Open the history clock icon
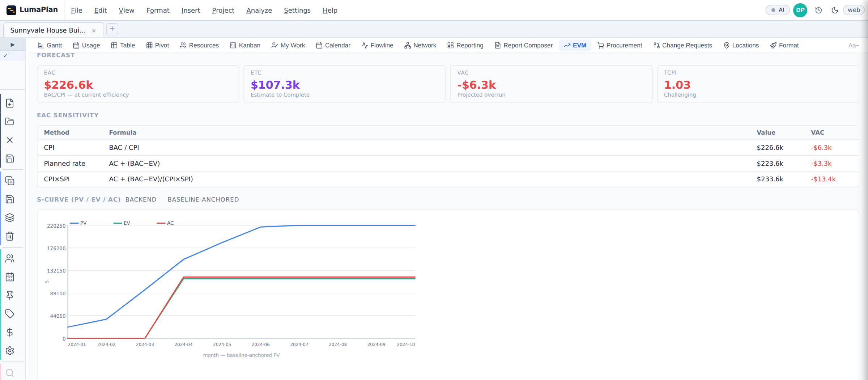 (x=818, y=10)
